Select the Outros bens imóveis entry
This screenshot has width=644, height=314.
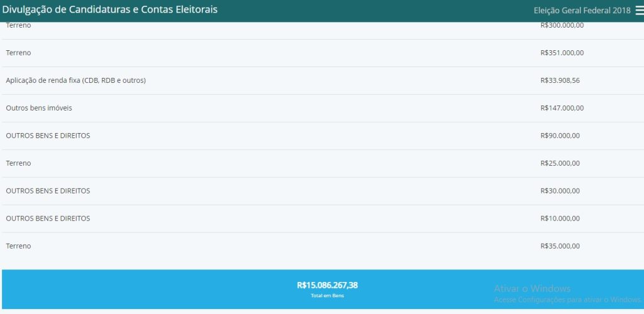(x=39, y=108)
